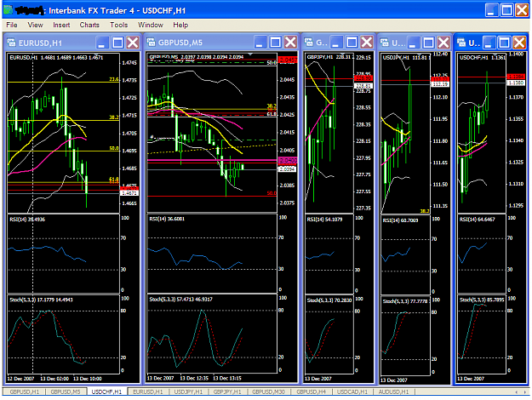Click the GBPJPY chart window icon

click(x=309, y=42)
